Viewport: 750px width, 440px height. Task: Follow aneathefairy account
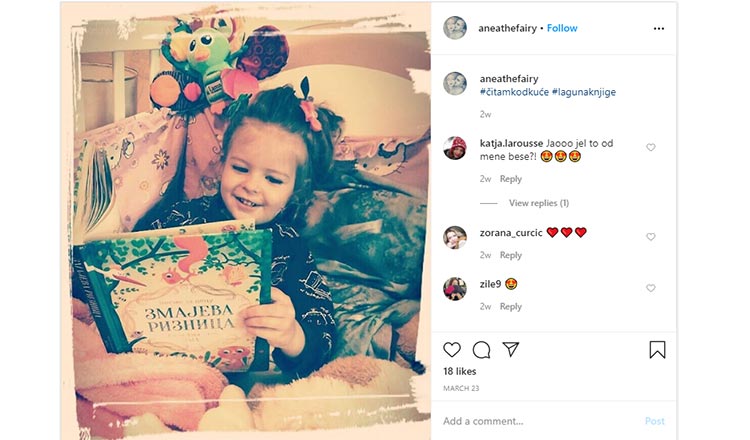pyautogui.click(x=562, y=28)
